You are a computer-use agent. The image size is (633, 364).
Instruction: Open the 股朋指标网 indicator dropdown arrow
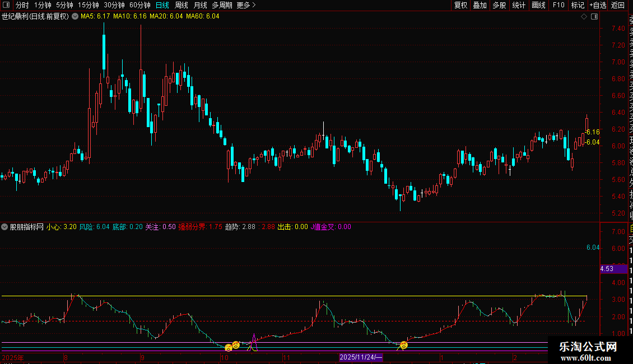pyautogui.click(x=5, y=227)
